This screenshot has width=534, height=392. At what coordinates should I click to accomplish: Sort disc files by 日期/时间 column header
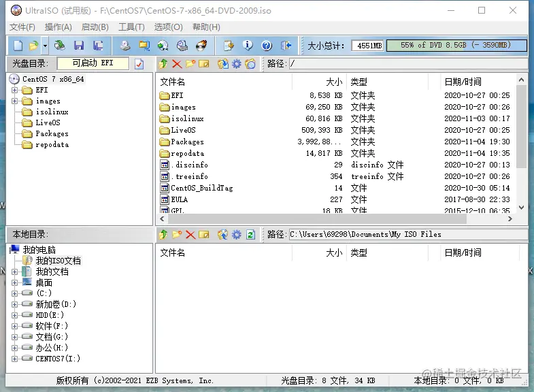coord(478,82)
